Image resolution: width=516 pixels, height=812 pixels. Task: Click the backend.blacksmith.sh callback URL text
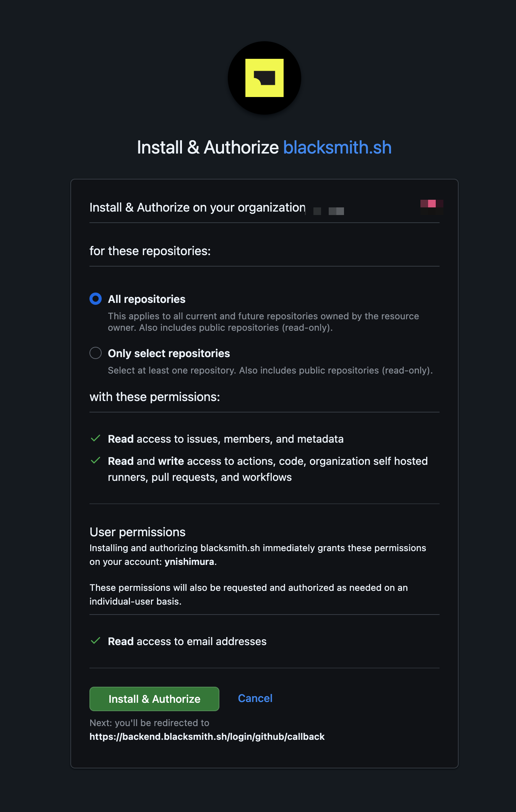[x=207, y=737]
